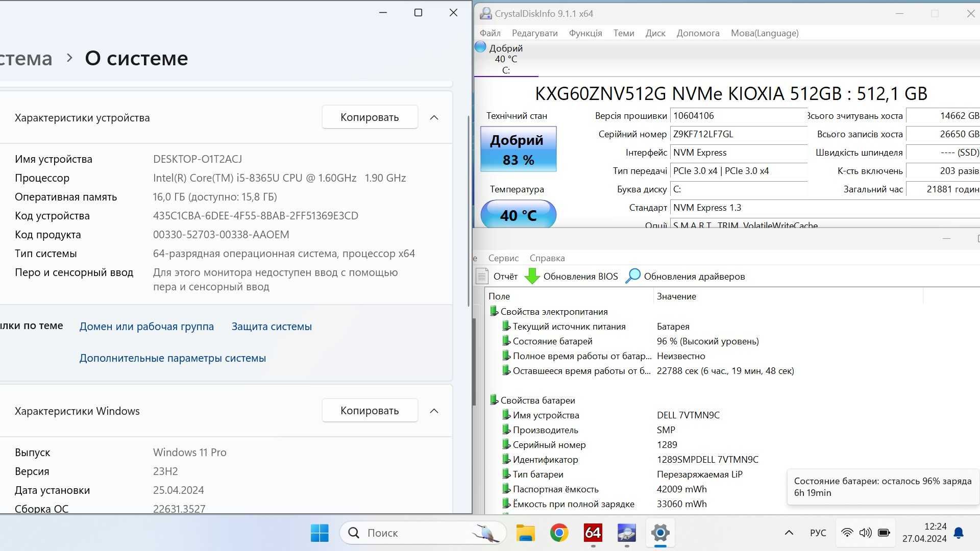Open CrystalDiskInfo Функція menu
The image size is (980, 551).
pyautogui.click(x=585, y=33)
